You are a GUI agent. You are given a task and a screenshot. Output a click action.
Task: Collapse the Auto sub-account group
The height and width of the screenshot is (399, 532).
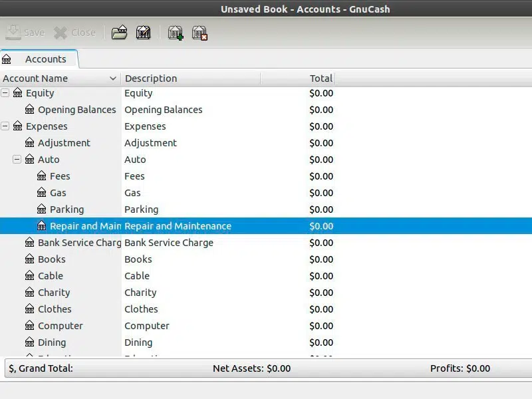click(17, 160)
